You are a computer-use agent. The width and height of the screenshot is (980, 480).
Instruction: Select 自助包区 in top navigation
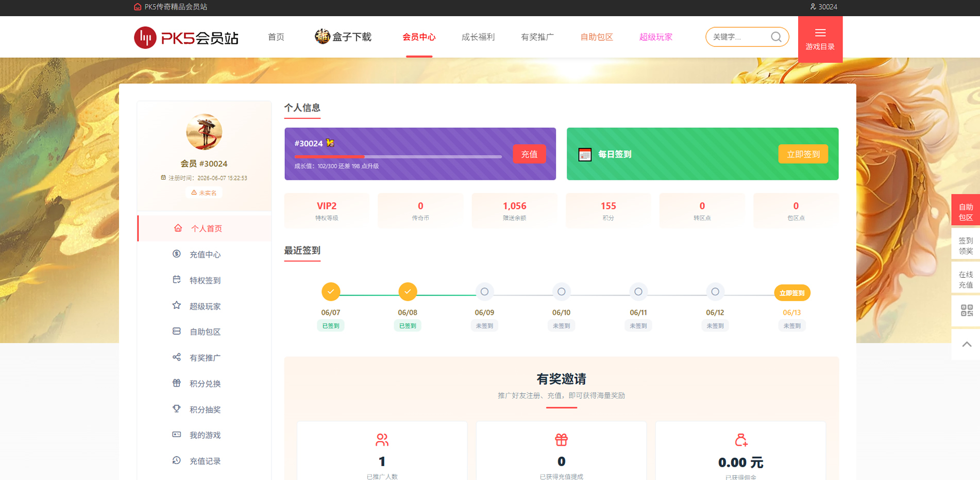(x=597, y=37)
